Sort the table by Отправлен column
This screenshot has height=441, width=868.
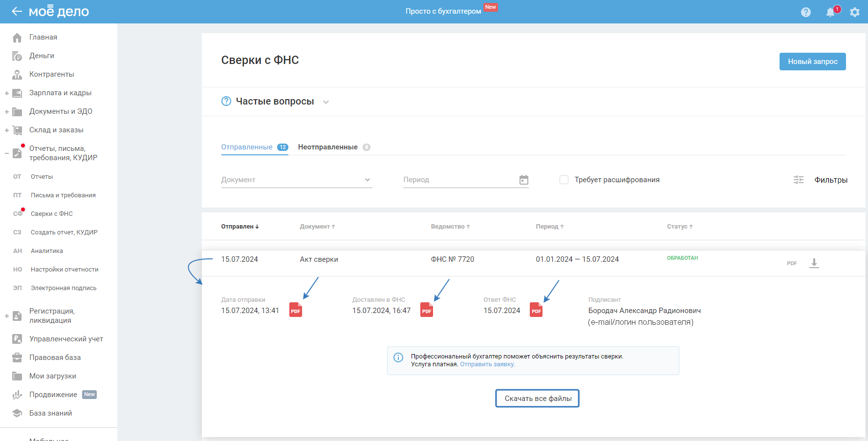[240, 227]
